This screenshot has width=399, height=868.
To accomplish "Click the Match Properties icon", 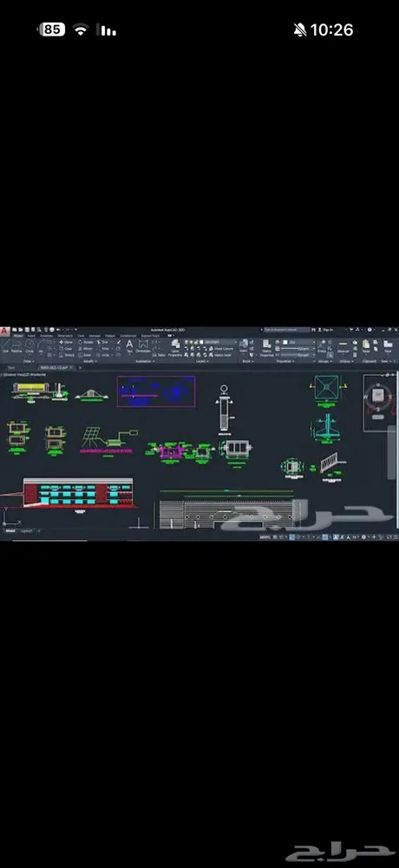I will click(267, 347).
